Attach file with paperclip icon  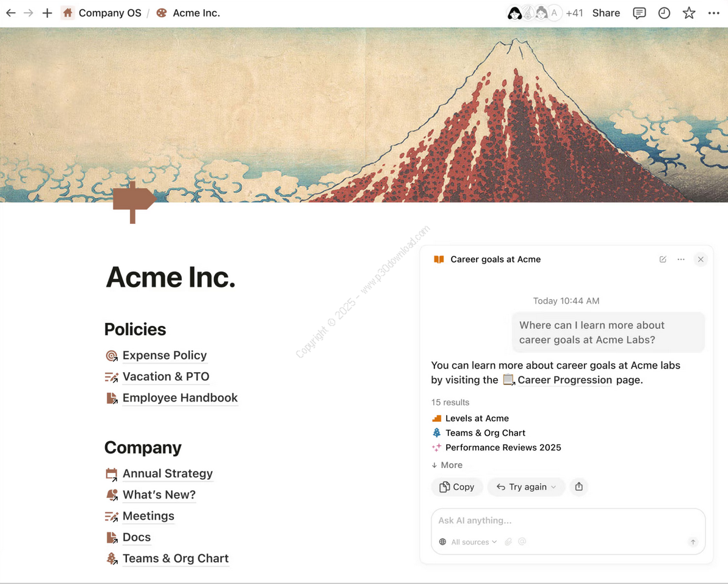click(508, 542)
